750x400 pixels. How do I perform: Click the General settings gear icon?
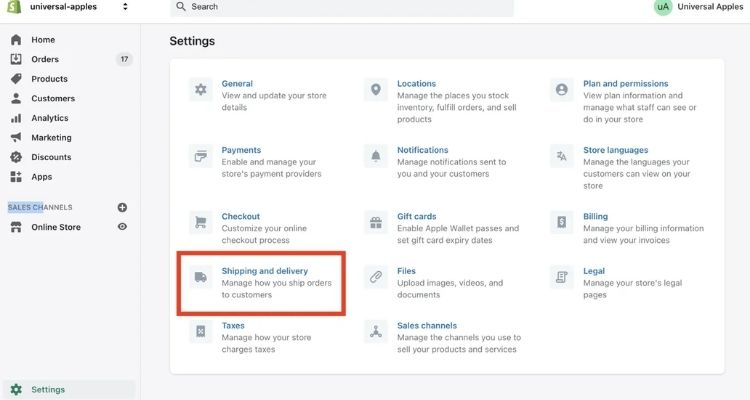click(x=201, y=90)
